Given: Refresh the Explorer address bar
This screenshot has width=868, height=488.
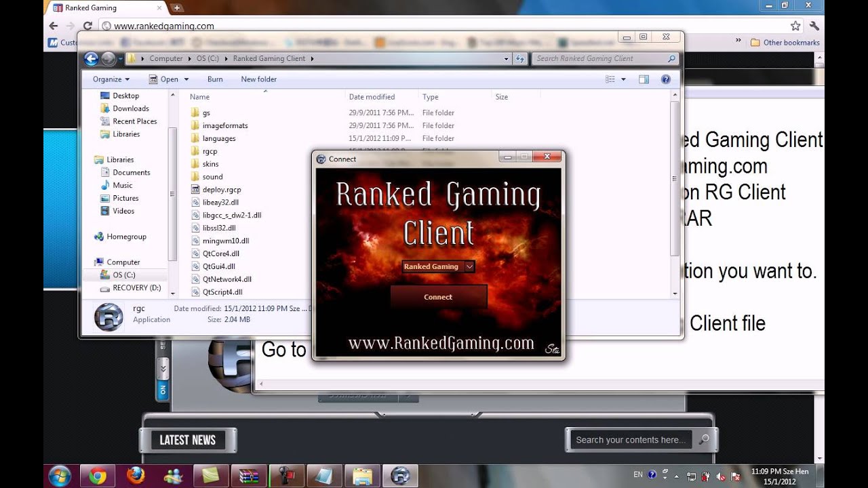Looking at the screenshot, I should (x=520, y=59).
